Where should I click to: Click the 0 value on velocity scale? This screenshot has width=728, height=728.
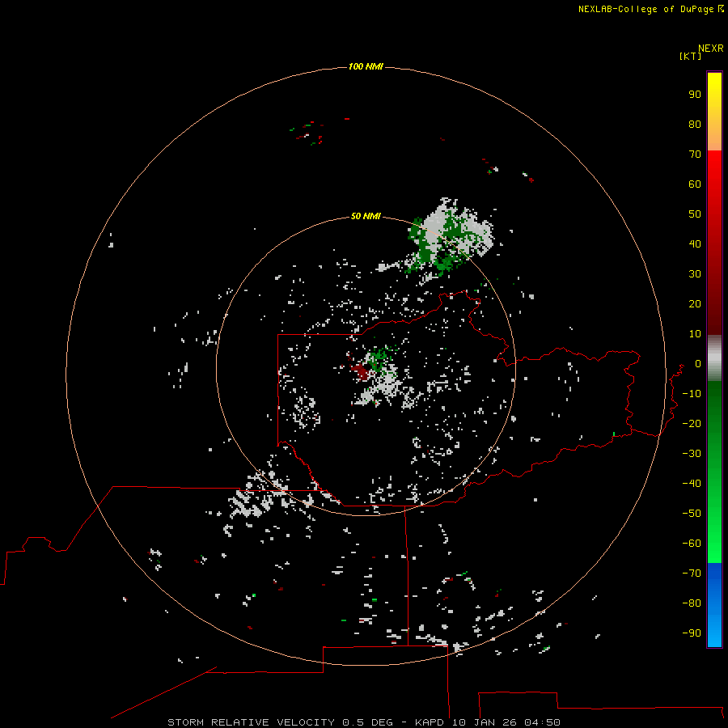click(x=698, y=363)
